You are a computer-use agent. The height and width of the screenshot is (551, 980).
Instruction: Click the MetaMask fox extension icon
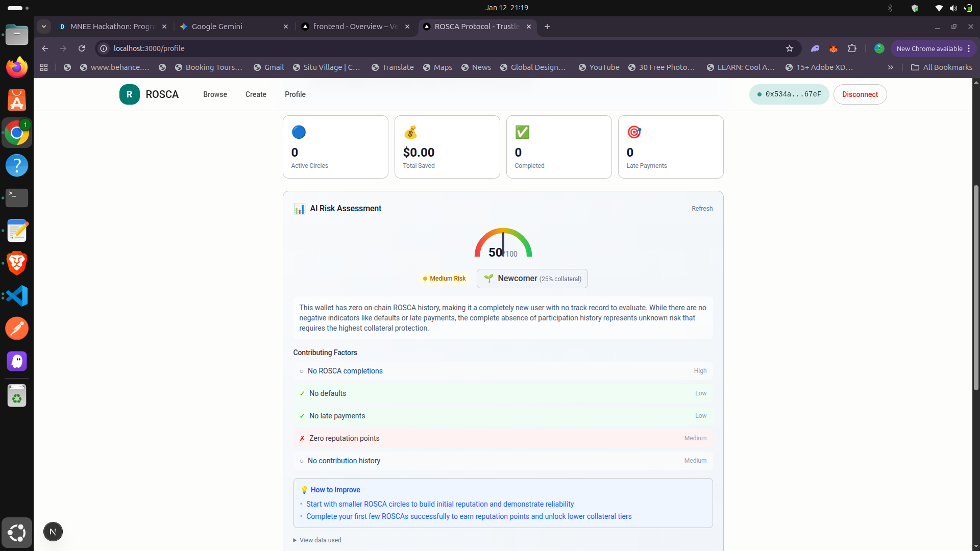[x=834, y=48]
